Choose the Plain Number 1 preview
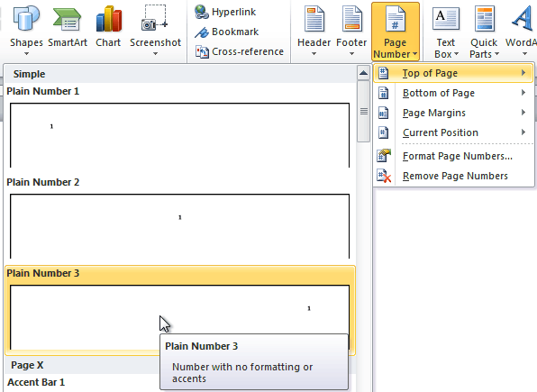 coord(180,135)
